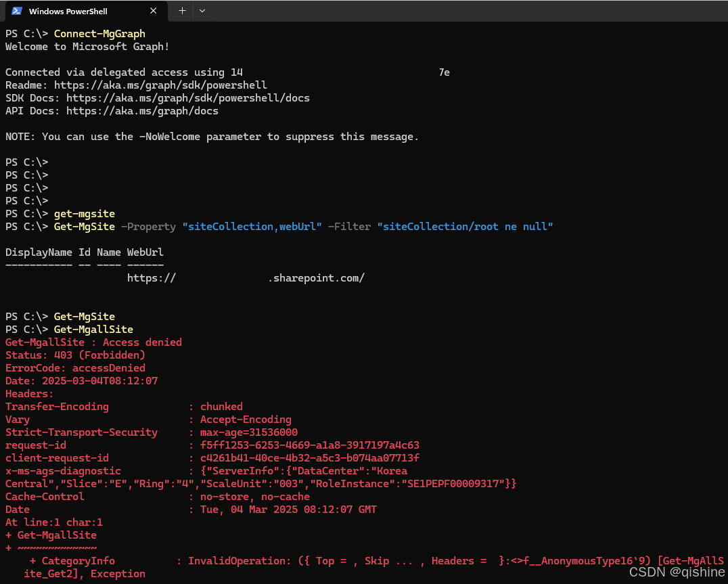Click 'Status: 403 (Forbidden)' line

tap(75, 355)
